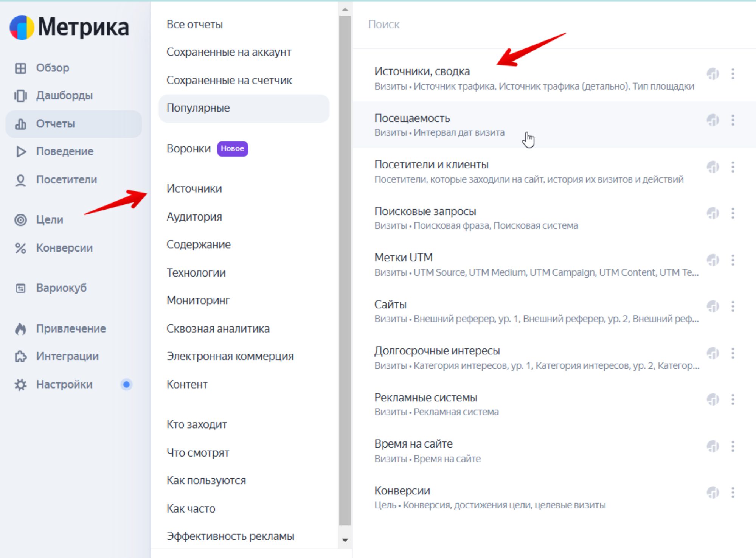The width and height of the screenshot is (756, 558).
Task: Click the scrollbar up arrow in category list
Action: click(345, 9)
